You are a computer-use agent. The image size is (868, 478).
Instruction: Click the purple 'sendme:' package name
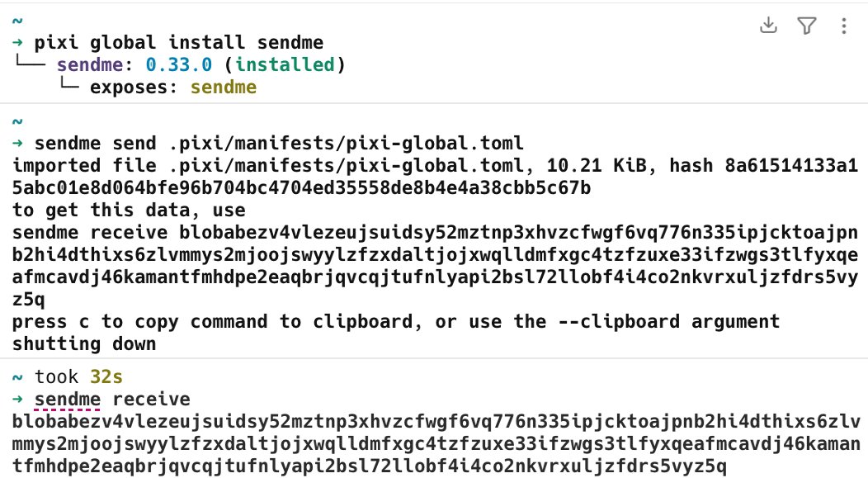tap(95, 64)
